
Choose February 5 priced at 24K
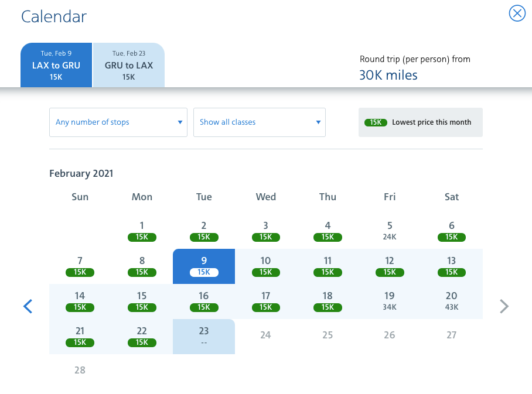point(390,231)
